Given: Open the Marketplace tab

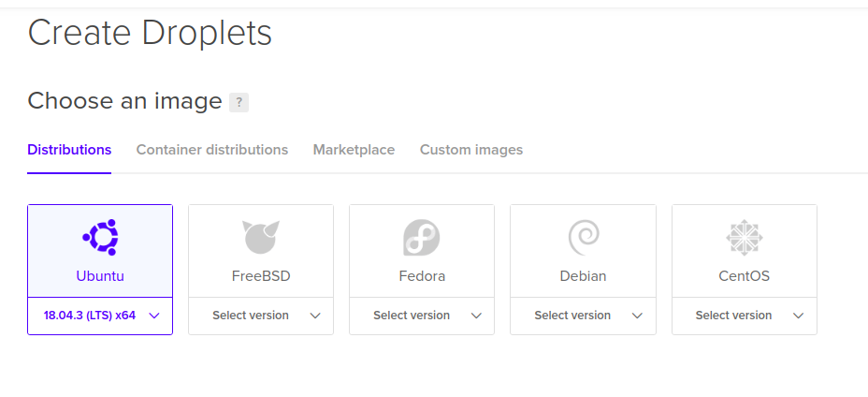Looking at the screenshot, I should tap(354, 150).
